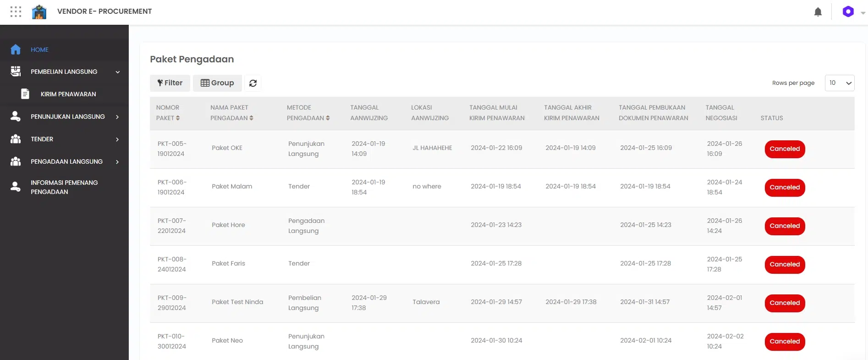Viewport: 868px width, 360px height.
Task: Click the Informasi Pemenang Pengadaan person icon
Action: pyautogui.click(x=16, y=187)
